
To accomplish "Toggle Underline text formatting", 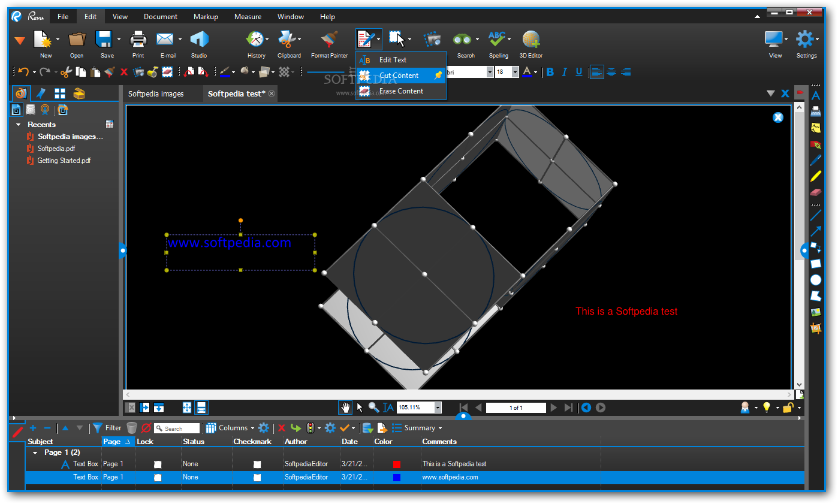I will [579, 72].
